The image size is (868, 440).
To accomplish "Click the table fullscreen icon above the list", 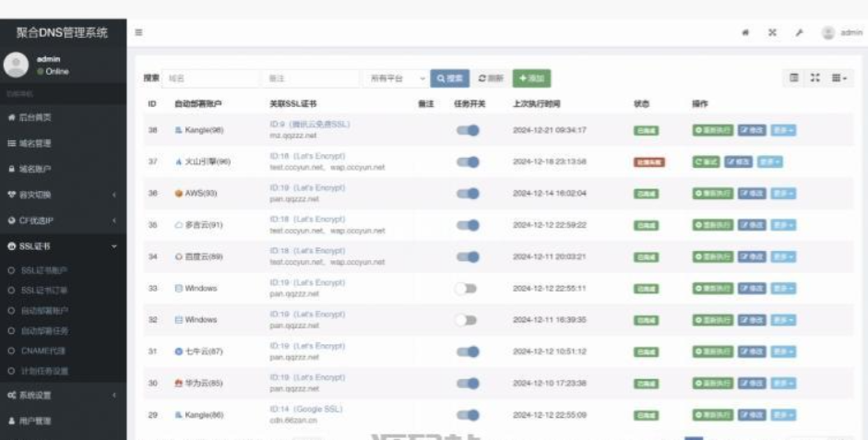I will (x=814, y=78).
